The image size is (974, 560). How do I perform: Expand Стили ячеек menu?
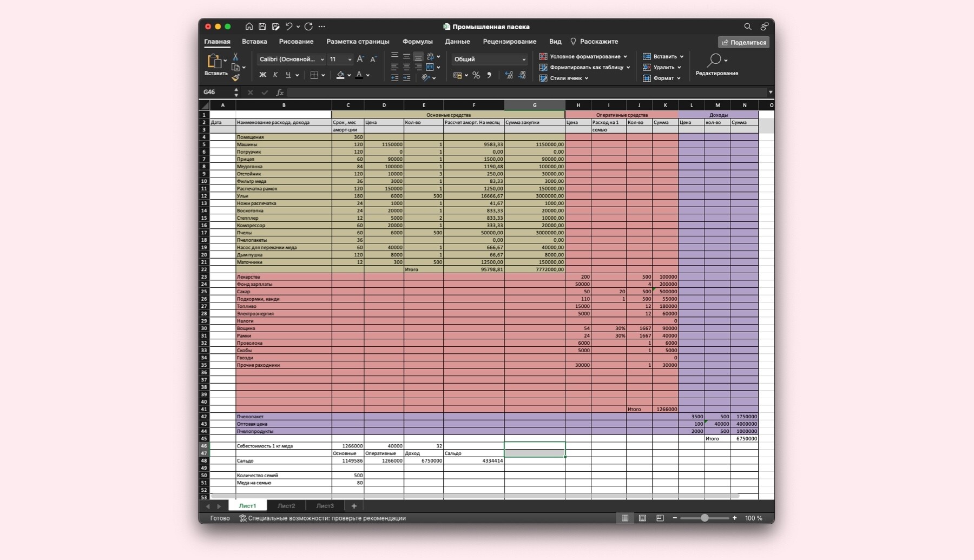564,78
